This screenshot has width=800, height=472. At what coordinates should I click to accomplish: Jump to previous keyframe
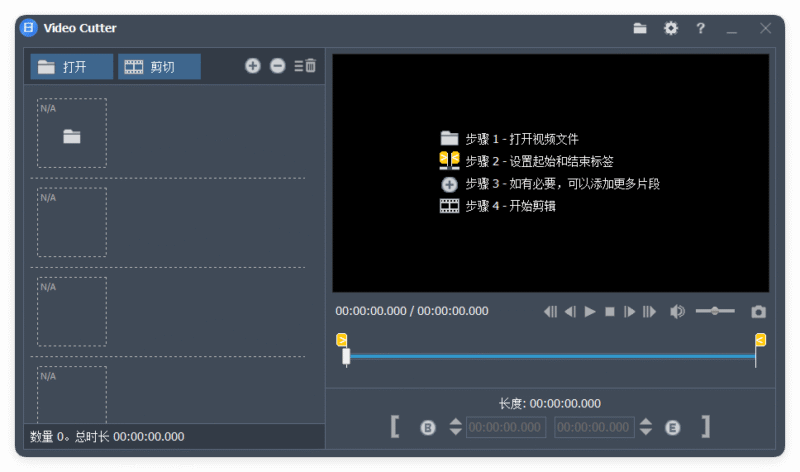(551, 312)
